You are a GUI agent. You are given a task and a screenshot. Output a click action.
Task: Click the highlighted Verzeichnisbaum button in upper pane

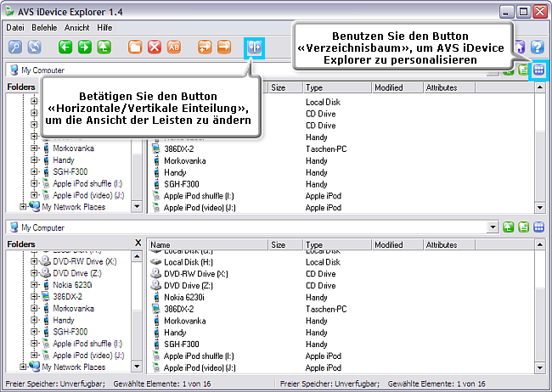point(538,70)
